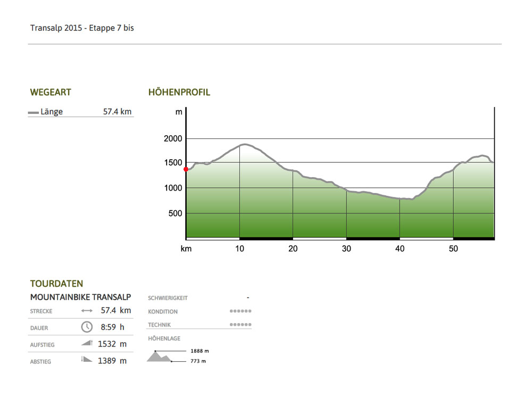The height and width of the screenshot is (397, 532).
Task: Click the 1888 m maximum elevation label
Action: point(199,351)
